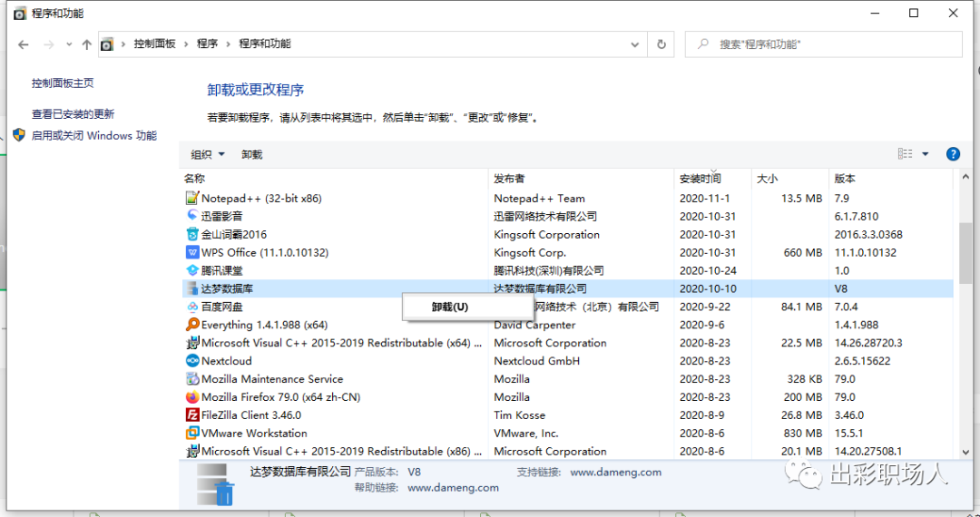Select Everything 1.4.1.988 (x64) row
980x517 pixels.
567,325
